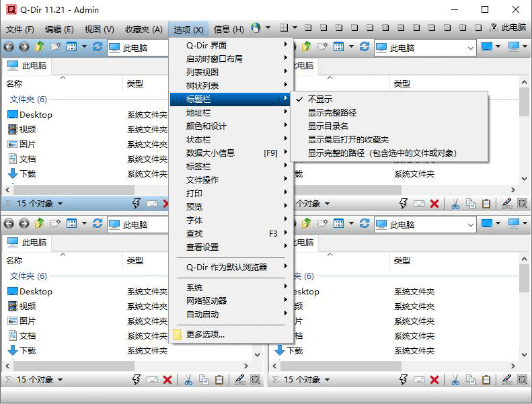Click the forward arrow in the top-left pane
This screenshot has height=404, width=532.
(x=24, y=46)
